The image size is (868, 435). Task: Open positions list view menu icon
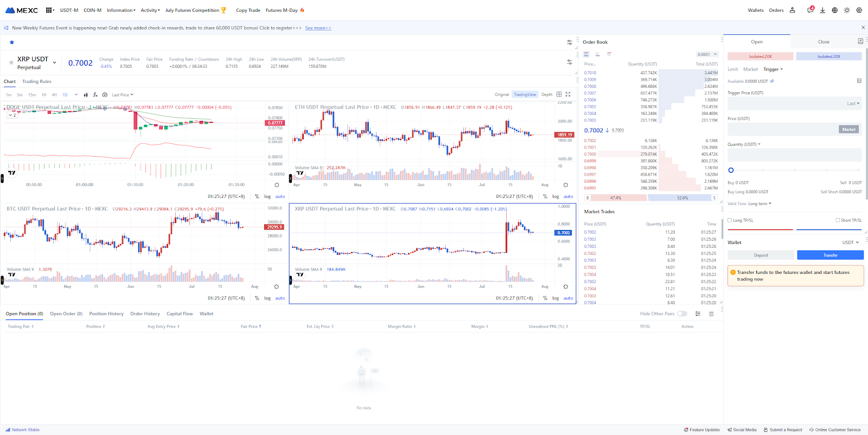point(711,314)
